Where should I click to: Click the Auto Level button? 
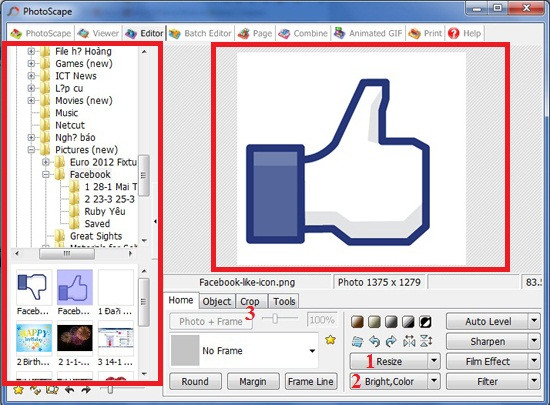488,321
